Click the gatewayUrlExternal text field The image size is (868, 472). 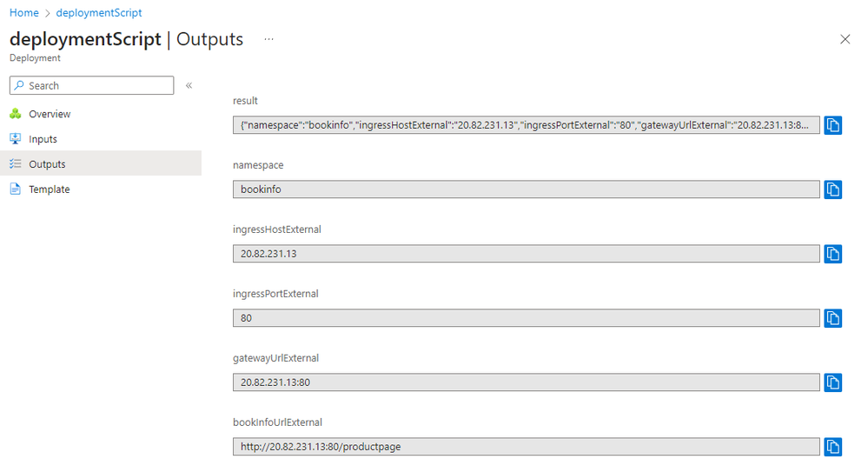(526, 382)
